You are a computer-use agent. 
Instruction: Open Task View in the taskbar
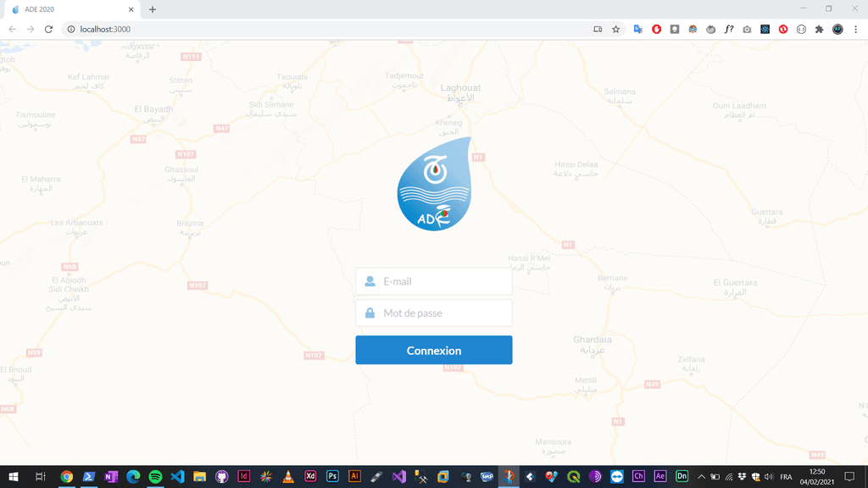pos(40,476)
